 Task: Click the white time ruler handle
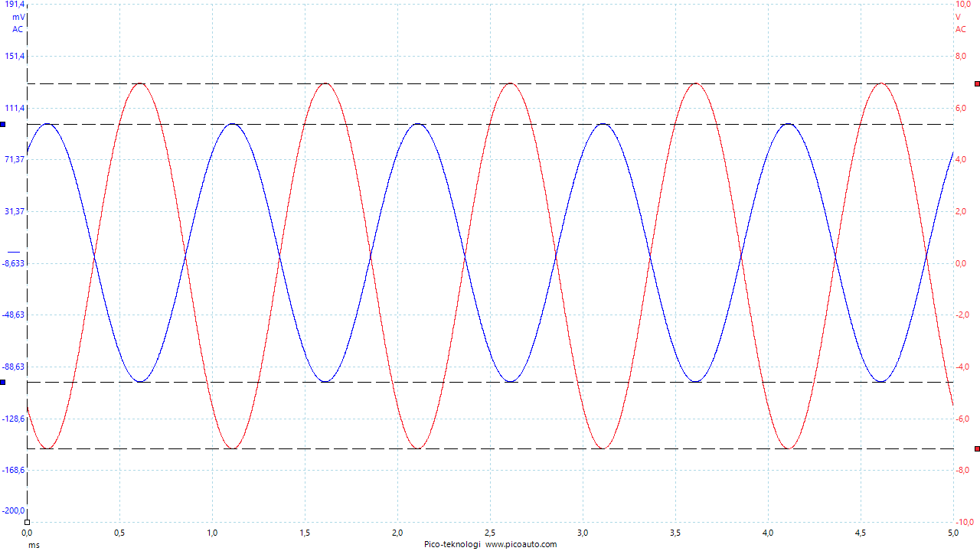[x=27, y=523]
